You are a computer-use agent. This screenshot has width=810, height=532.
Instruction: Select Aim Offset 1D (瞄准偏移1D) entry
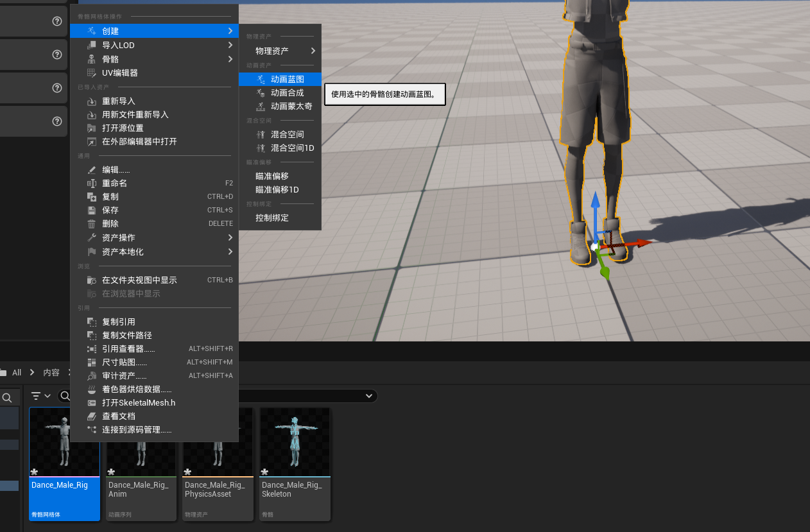(277, 190)
